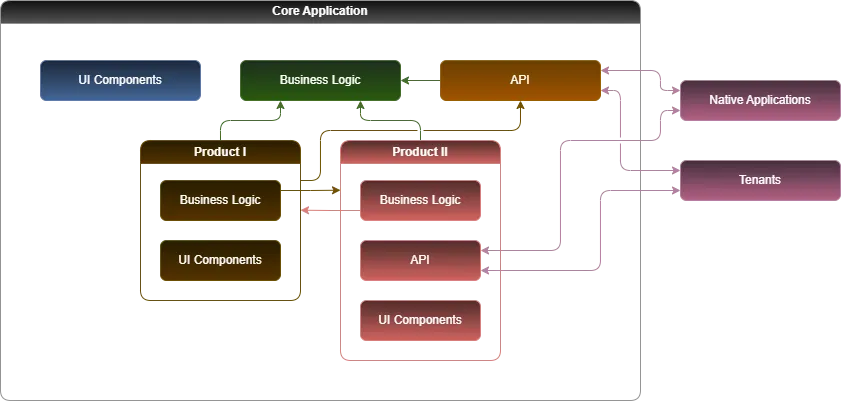Click pink arrow pointing into Product I

(x=308, y=210)
